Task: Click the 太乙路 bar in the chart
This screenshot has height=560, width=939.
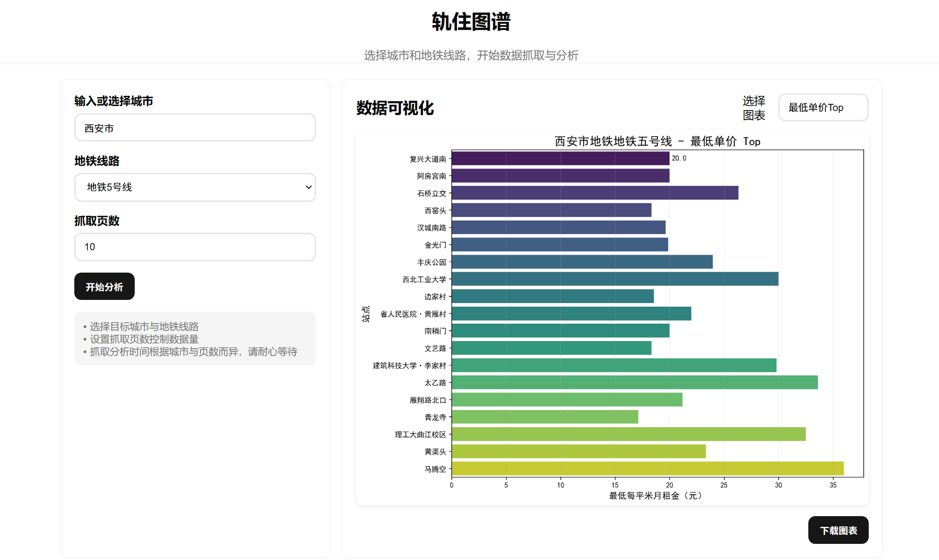Action: [x=635, y=382]
